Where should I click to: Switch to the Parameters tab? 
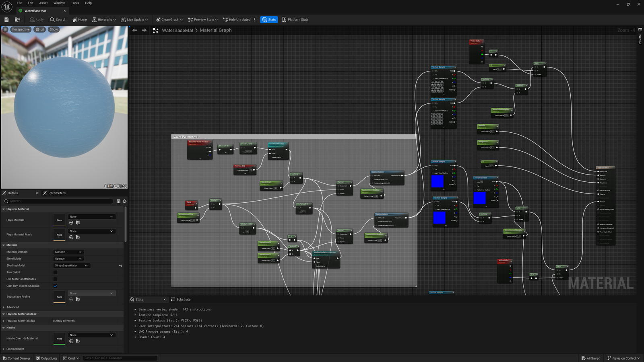pyautogui.click(x=56, y=193)
